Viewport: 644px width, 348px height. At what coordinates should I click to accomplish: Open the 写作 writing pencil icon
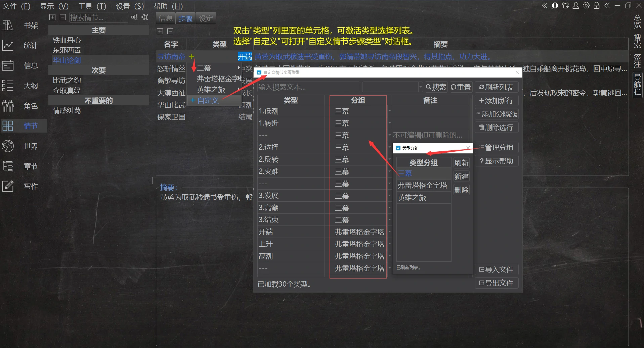point(7,186)
